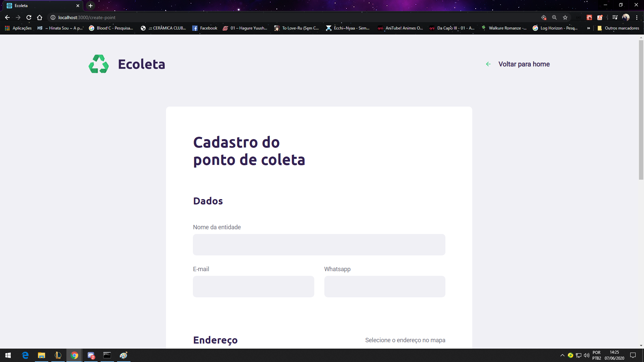Open the Facebook bookmark
This screenshot has width=644, height=362.
(205, 28)
